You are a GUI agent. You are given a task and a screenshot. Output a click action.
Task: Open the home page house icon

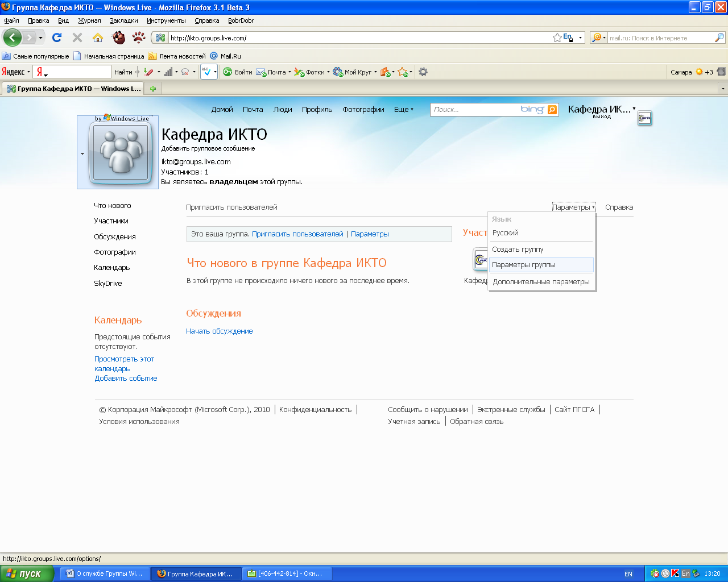coord(98,38)
